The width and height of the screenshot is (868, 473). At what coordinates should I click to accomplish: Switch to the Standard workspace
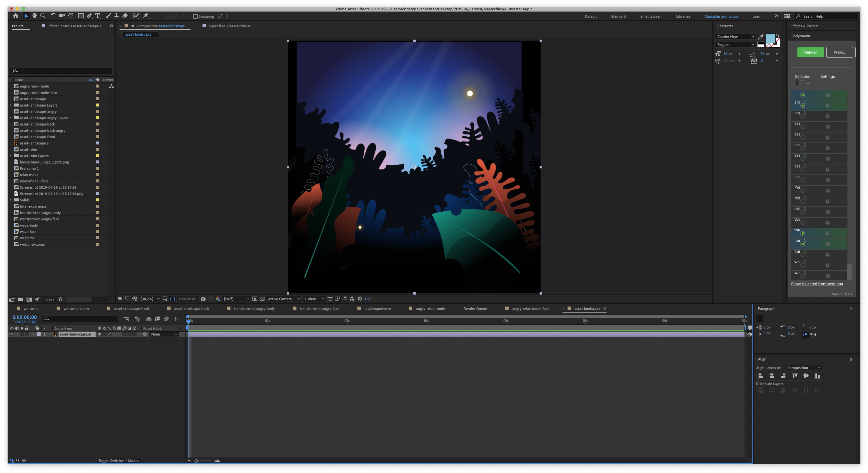(x=618, y=16)
